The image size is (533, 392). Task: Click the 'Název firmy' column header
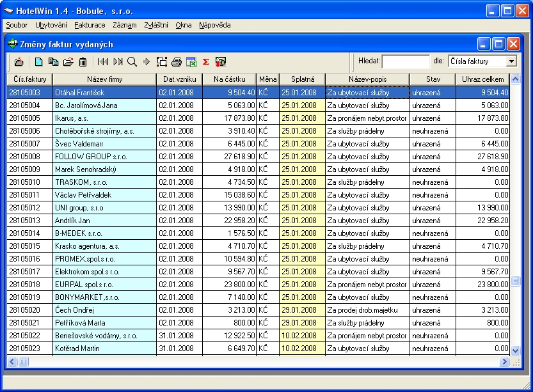[x=104, y=79]
